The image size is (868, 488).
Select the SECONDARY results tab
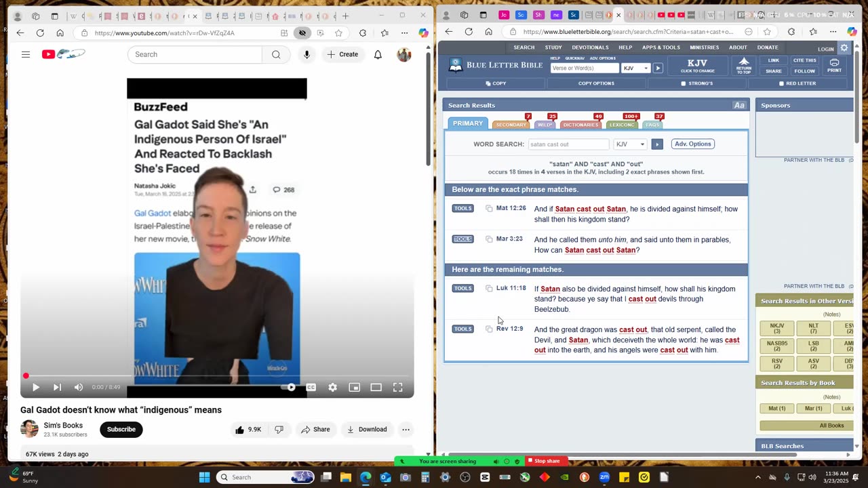click(511, 125)
